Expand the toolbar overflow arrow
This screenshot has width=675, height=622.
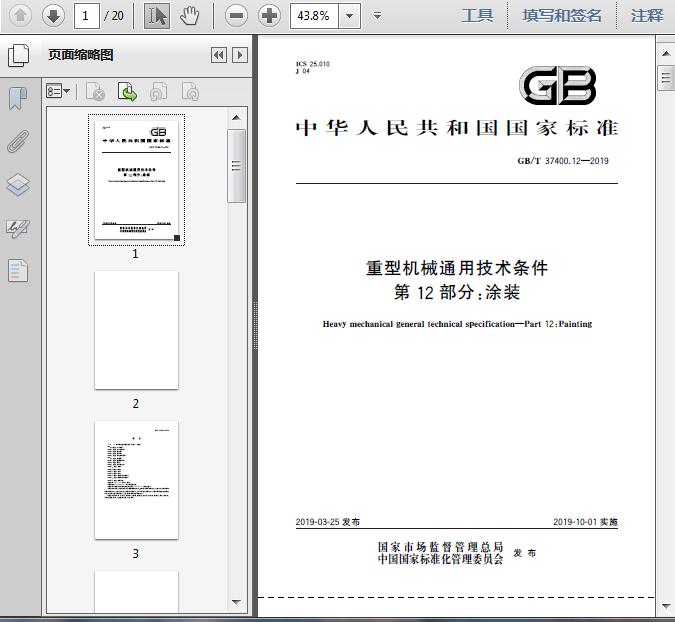(x=378, y=16)
